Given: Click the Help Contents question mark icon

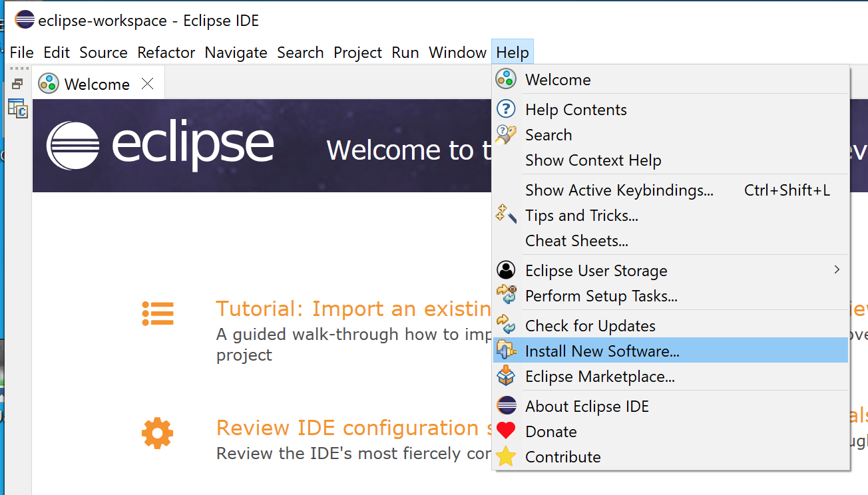Looking at the screenshot, I should pyautogui.click(x=506, y=109).
